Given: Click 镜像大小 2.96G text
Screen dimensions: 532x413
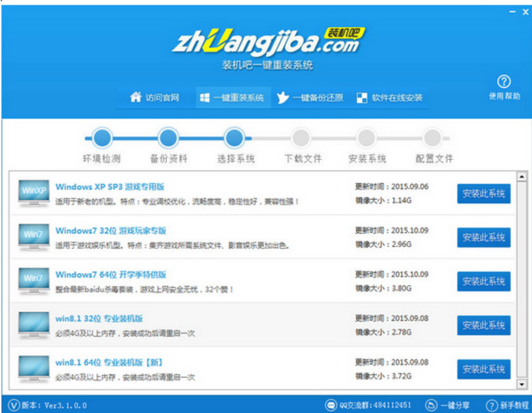Looking at the screenshot, I should click(x=383, y=244).
